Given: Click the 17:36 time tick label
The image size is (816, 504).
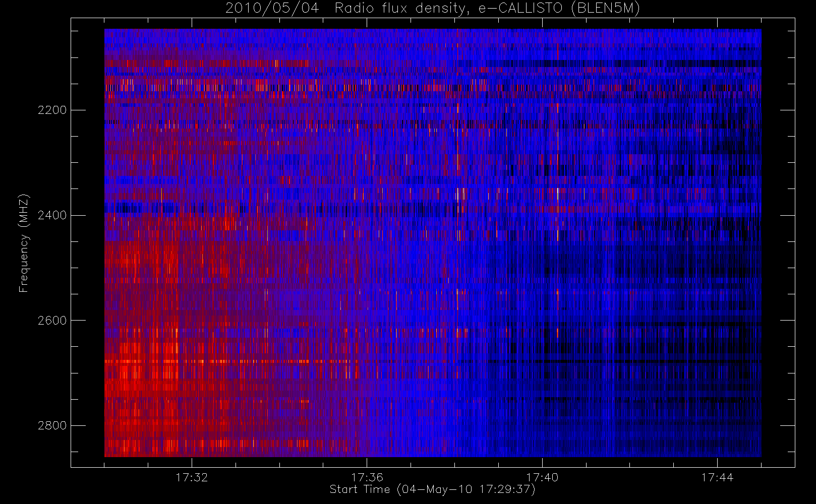Looking at the screenshot, I should click(367, 477).
